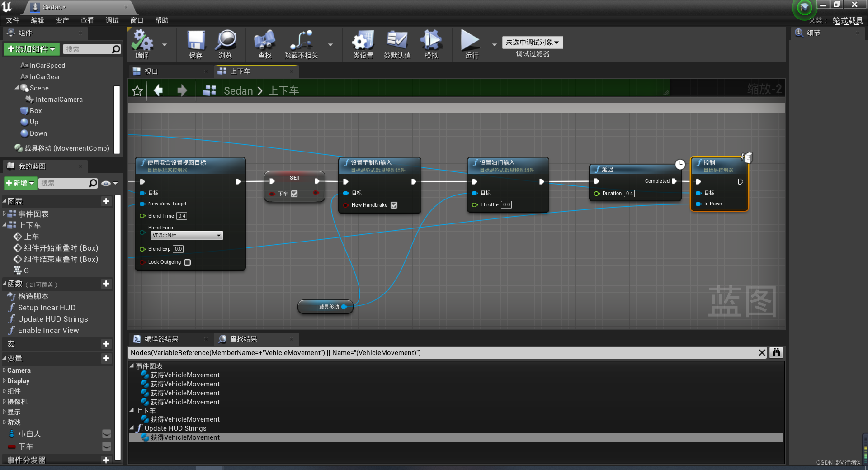Open parent class link 轮式载具

[848, 20]
